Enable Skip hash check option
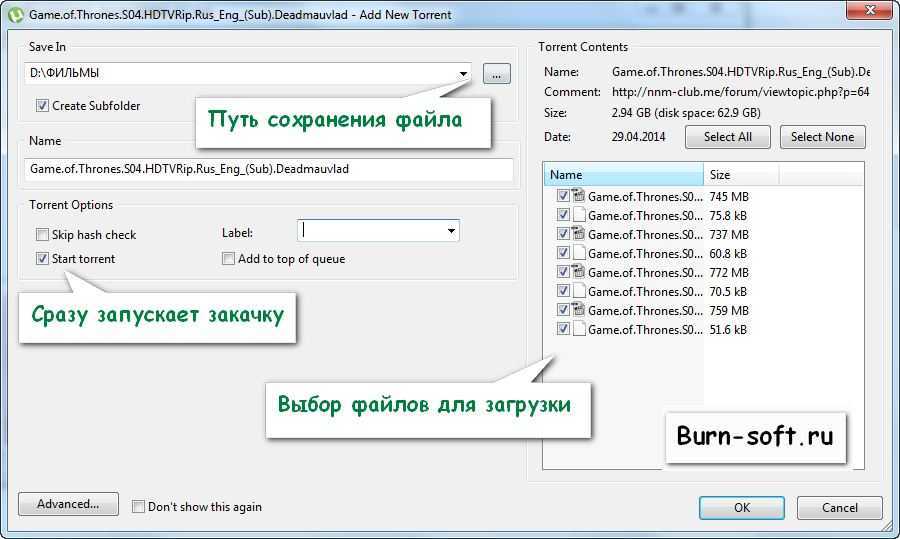 click(42, 234)
